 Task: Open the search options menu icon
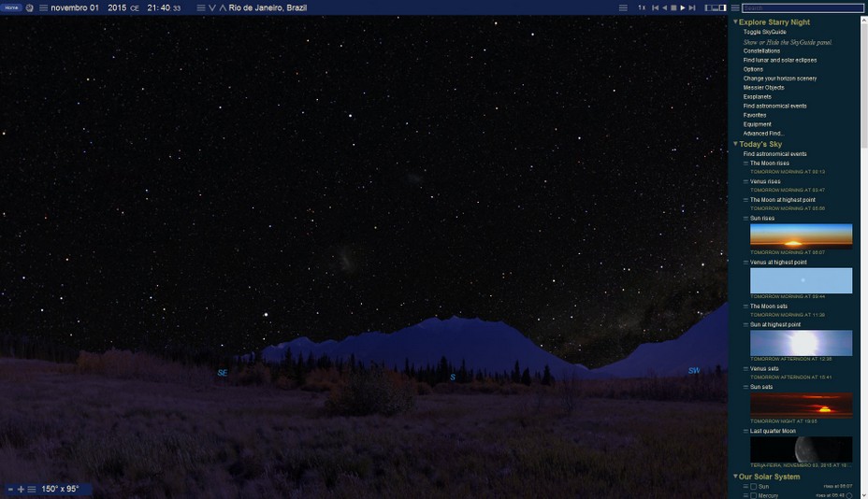(x=735, y=7)
